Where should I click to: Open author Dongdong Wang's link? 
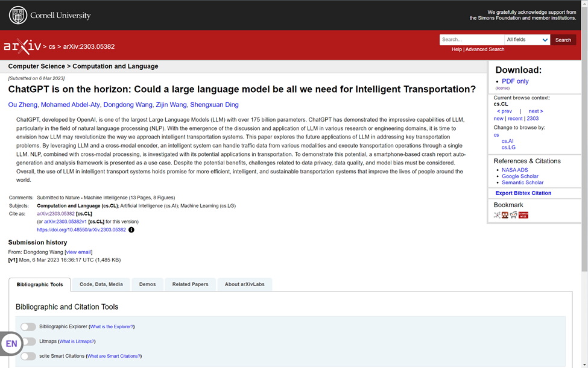(x=128, y=105)
